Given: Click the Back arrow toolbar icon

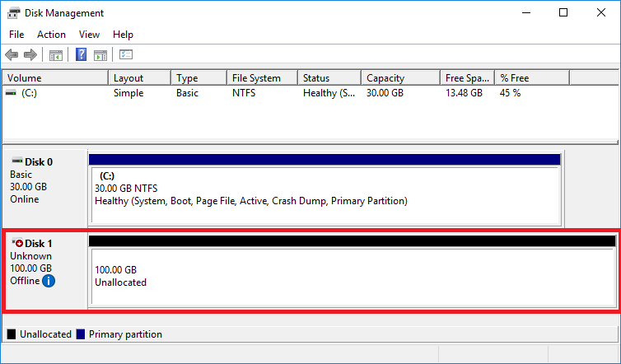Looking at the screenshot, I should tap(12, 54).
